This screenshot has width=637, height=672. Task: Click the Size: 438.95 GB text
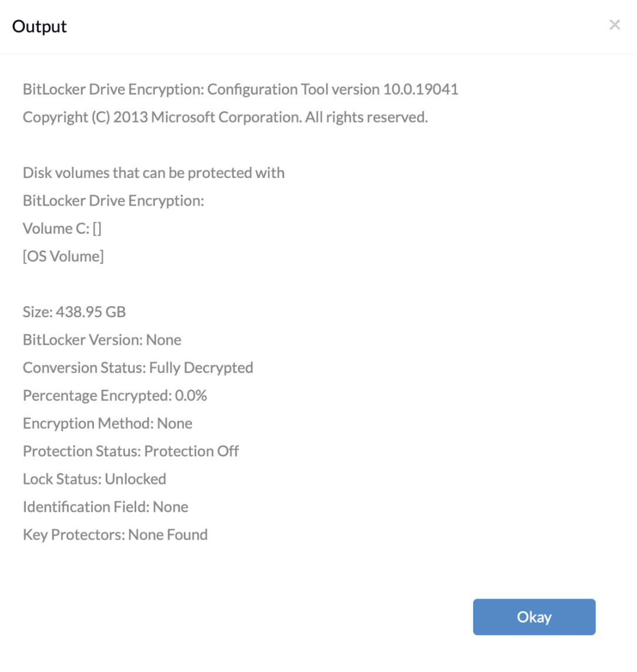click(x=74, y=312)
